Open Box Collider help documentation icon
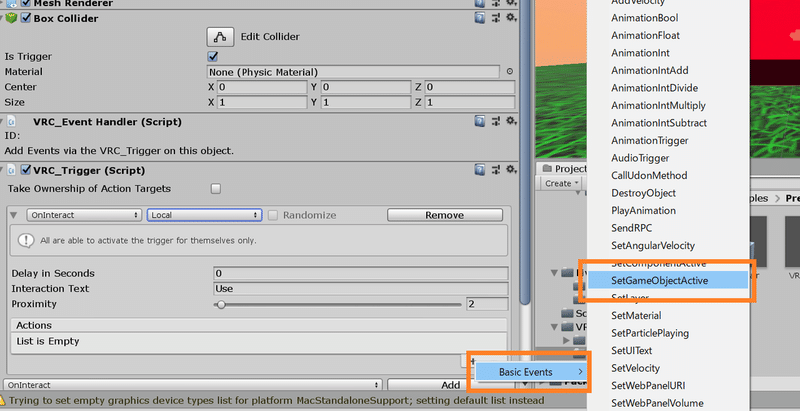Image resolution: width=800 pixels, height=411 pixels. 480,18
